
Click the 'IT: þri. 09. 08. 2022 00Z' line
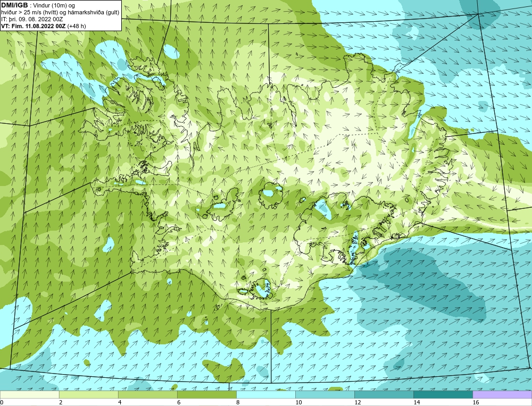coord(31,19)
